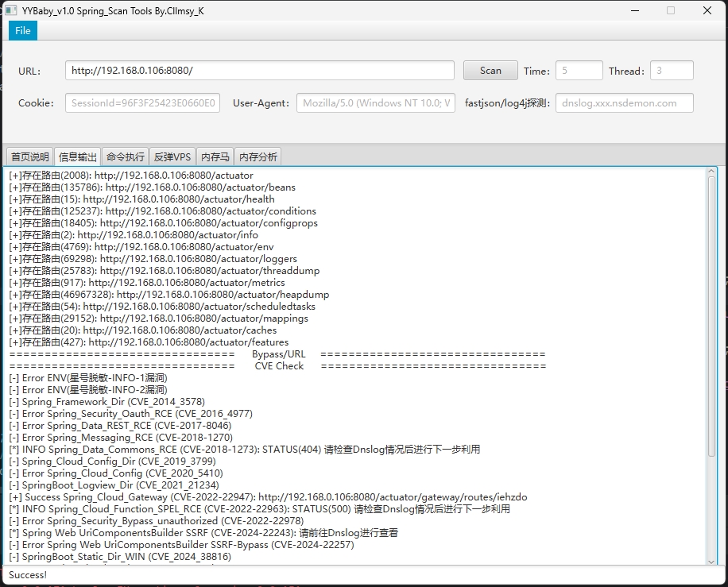
Task: Focus the Thread input field
Action: pos(672,71)
